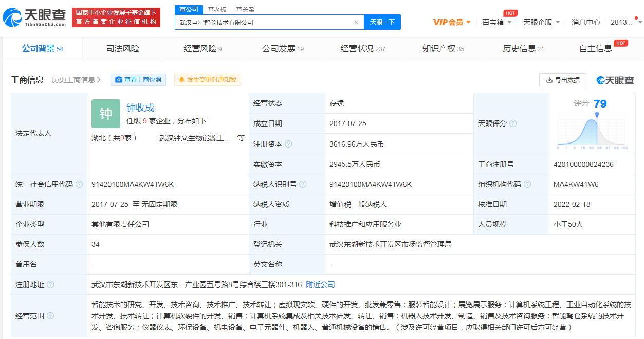
Task: Click registered capital 3616.96万人民币
Action: click(x=357, y=144)
